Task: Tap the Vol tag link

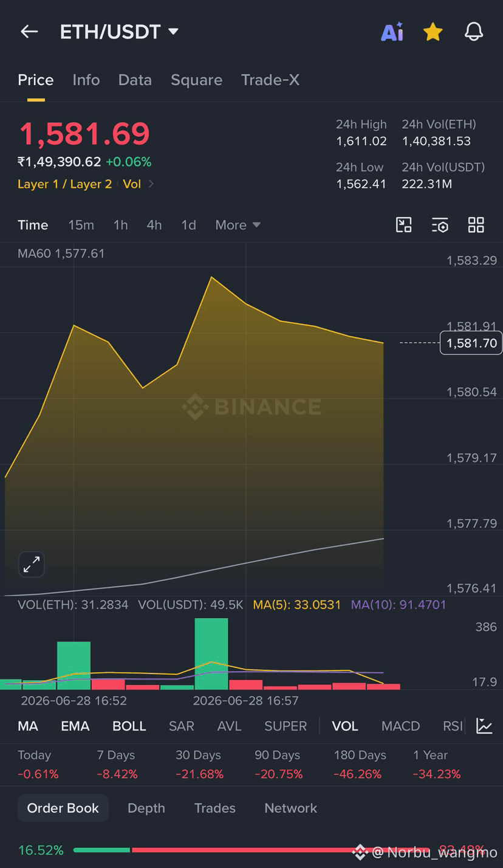Action: pos(132,184)
